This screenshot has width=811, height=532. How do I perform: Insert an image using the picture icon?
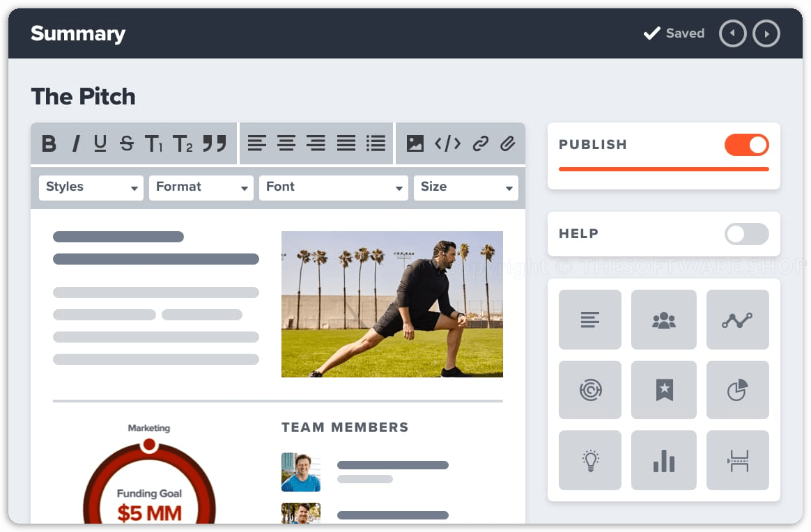tap(415, 143)
